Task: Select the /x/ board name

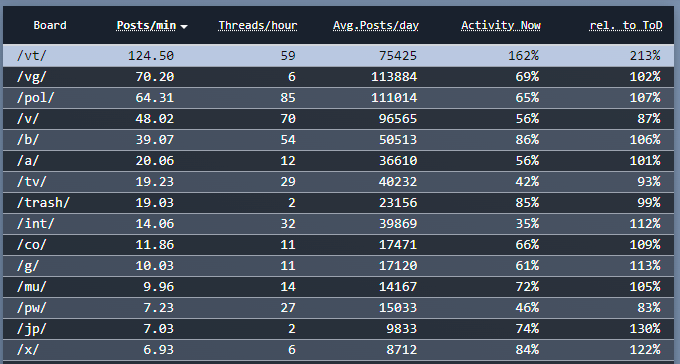Action: 28,349
